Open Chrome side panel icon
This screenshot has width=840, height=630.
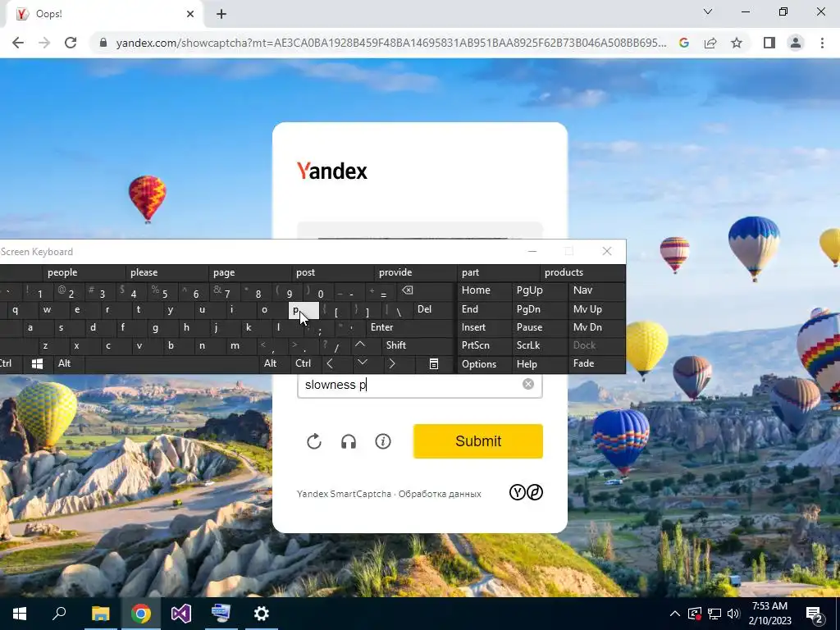point(769,43)
